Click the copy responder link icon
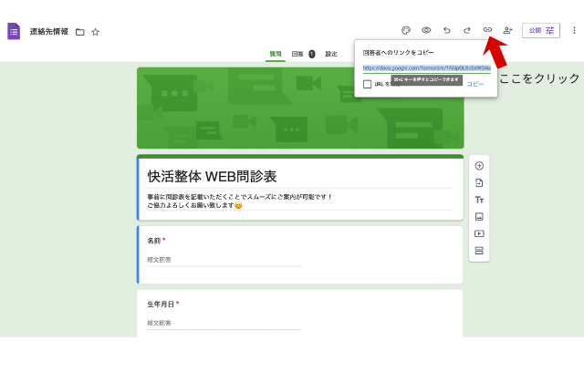584x392 pixels. [x=487, y=30]
